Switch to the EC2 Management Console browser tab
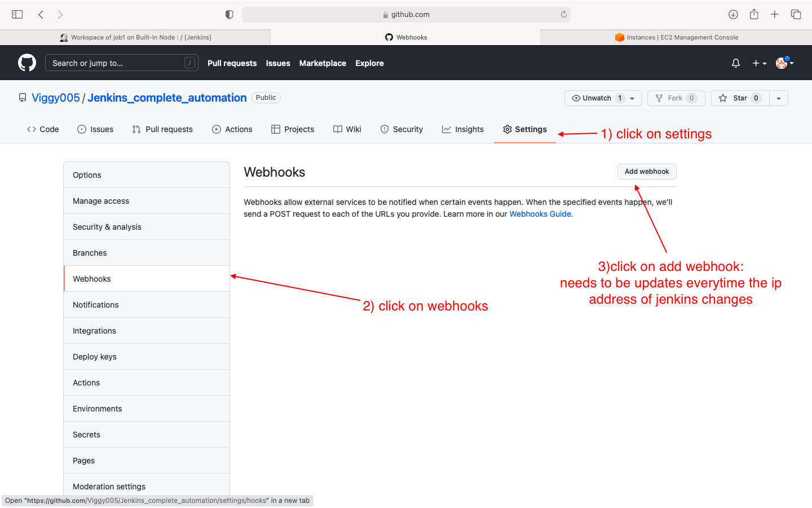This screenshot has height=508, width=812. 677,37
